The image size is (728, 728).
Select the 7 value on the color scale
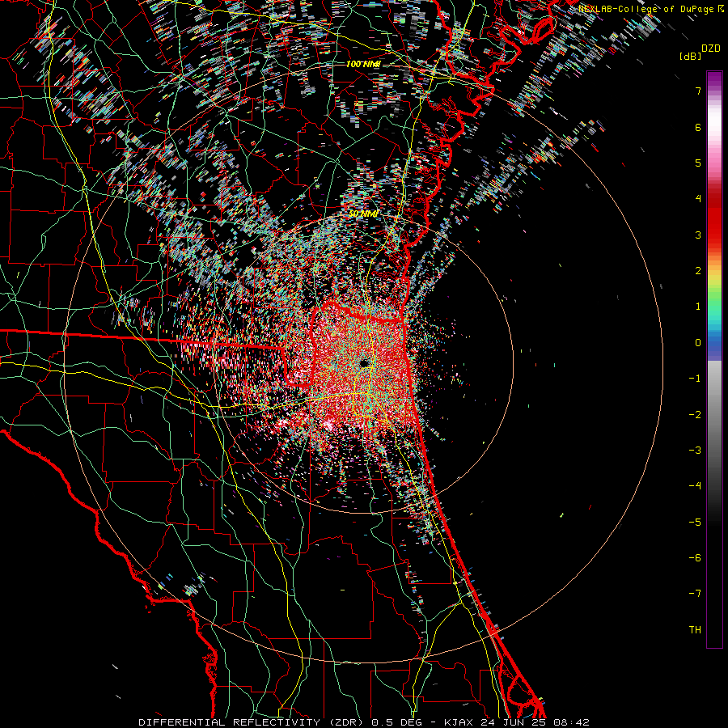point(698,91)
